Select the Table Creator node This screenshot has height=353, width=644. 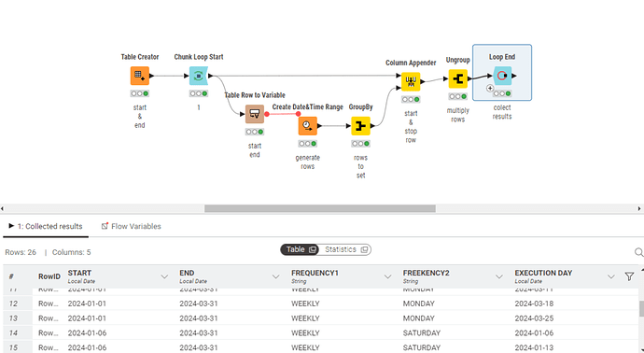(140, 76)
